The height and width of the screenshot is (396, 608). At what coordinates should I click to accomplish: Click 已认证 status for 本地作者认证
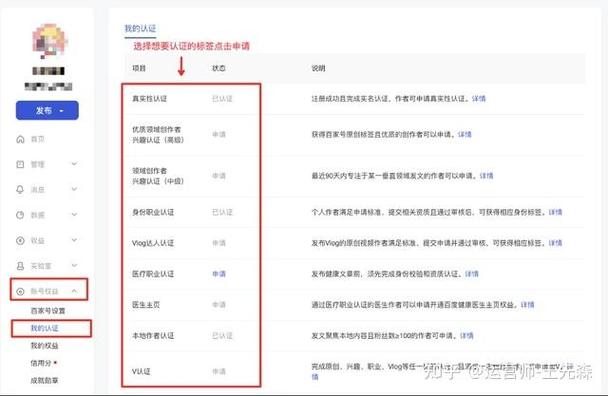coord(222,335)
